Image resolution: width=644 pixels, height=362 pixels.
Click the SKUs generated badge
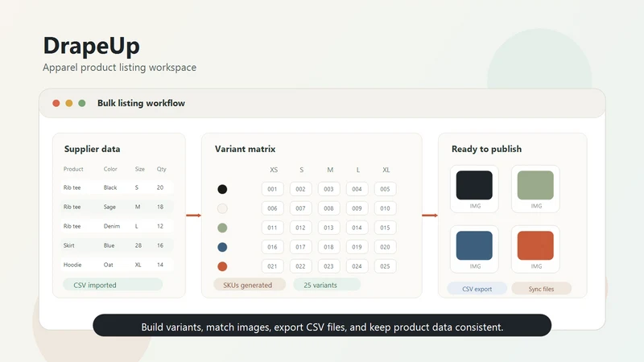click(250, 285)
